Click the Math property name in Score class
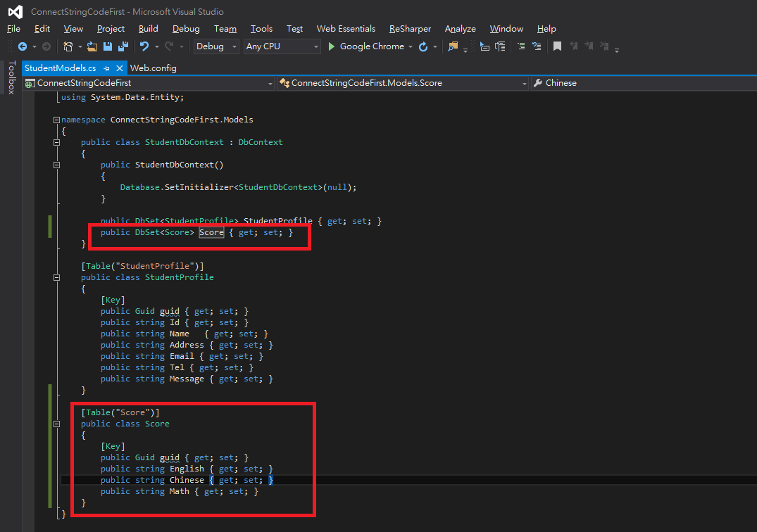 point(179,491)
